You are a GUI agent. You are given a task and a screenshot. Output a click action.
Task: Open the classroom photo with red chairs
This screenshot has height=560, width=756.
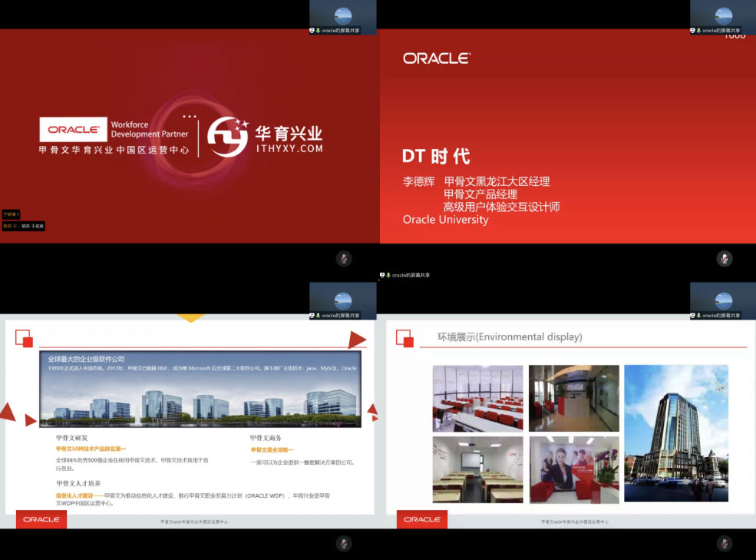(477, 398)
